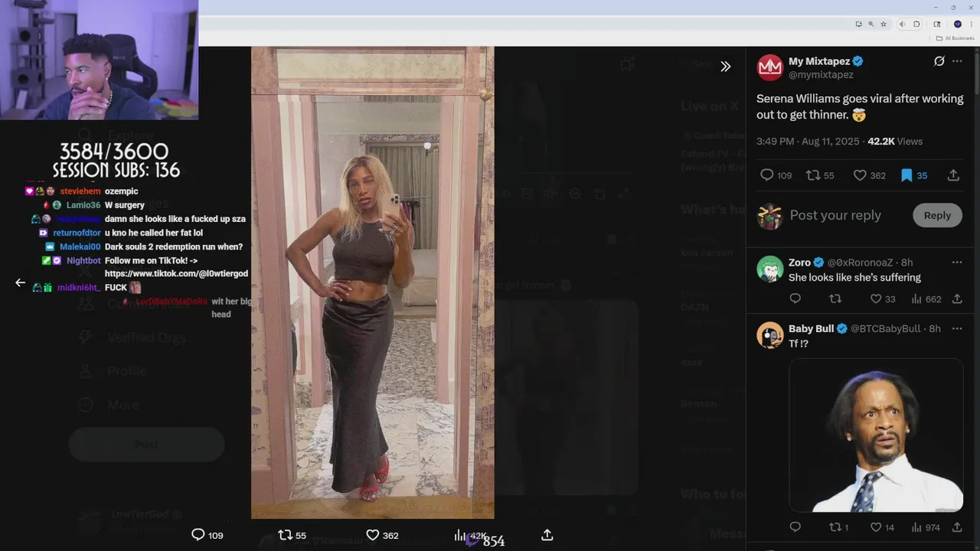This screenshot has height=551, width=980.
Task: Open more options on Baby Bull's reply
Action: 957,328
